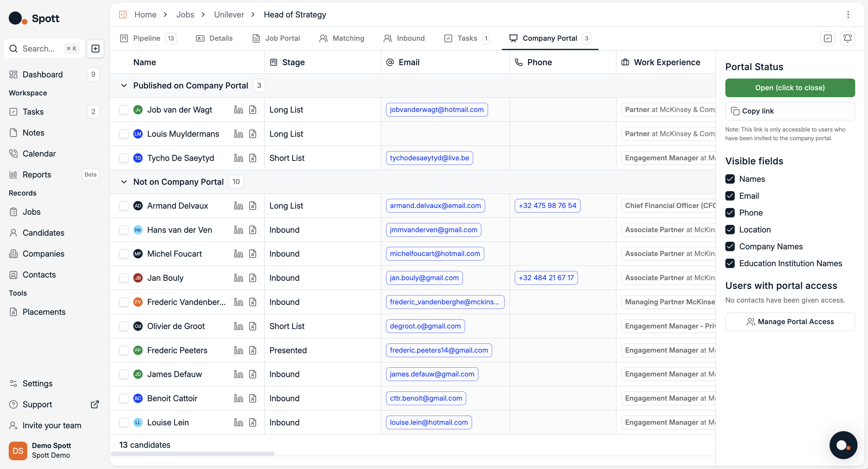Open the three-dot more options menu
Image resolution: width=868 pixels, height=469 pixels.
pos(848,15)
